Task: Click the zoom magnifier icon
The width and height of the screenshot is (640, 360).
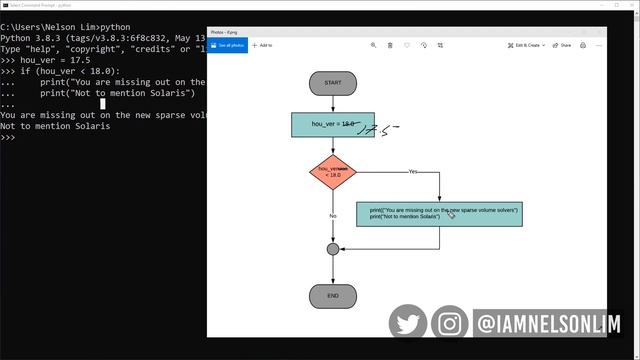Action: coord(373,45)
